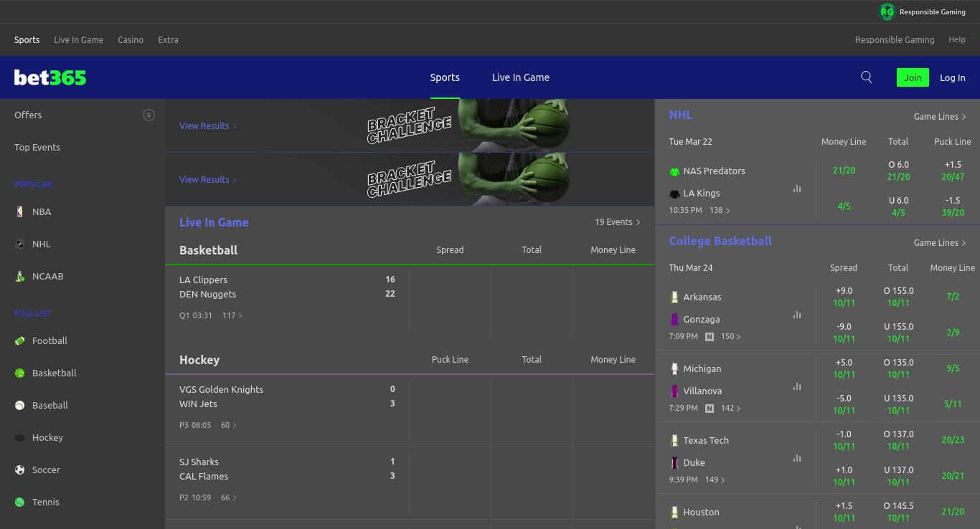Open stats chart for Arkansas vs Gonzaga
Viewport: 980px width, 529px height.
point(797,315)
